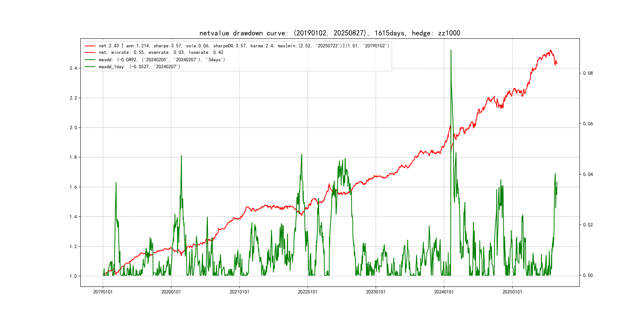Click the green line beside maxdd_1day legend entry
This screenshot has width=644, height=322.
click(x=90, y=67)
